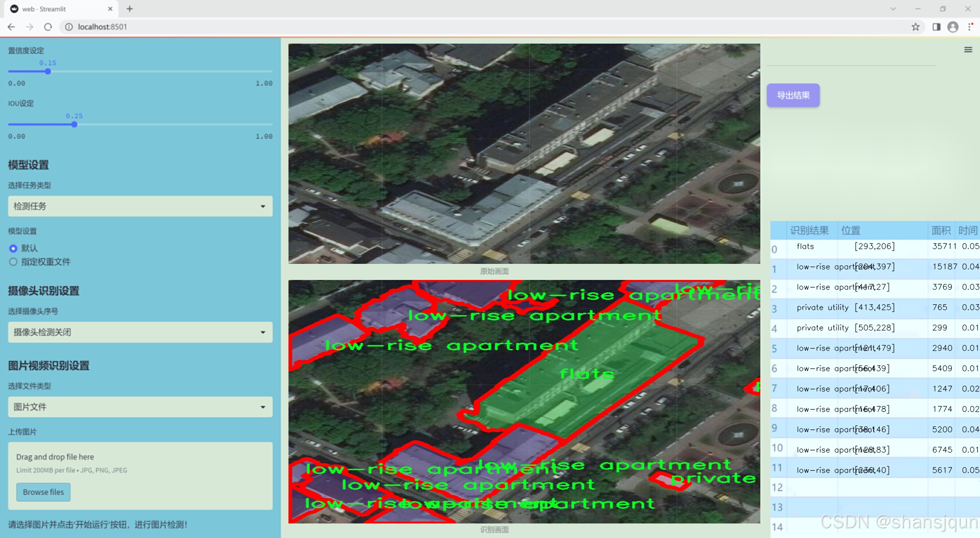View site information icon in address bar
The image size is (980, 538).
pyautogui.click(x=69, y=27)
